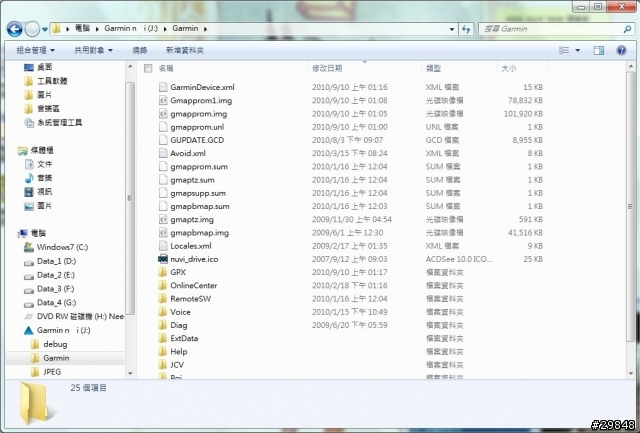Select the JCV folder icon
Viewport: 640px width, 433px height.
(163, 365)
